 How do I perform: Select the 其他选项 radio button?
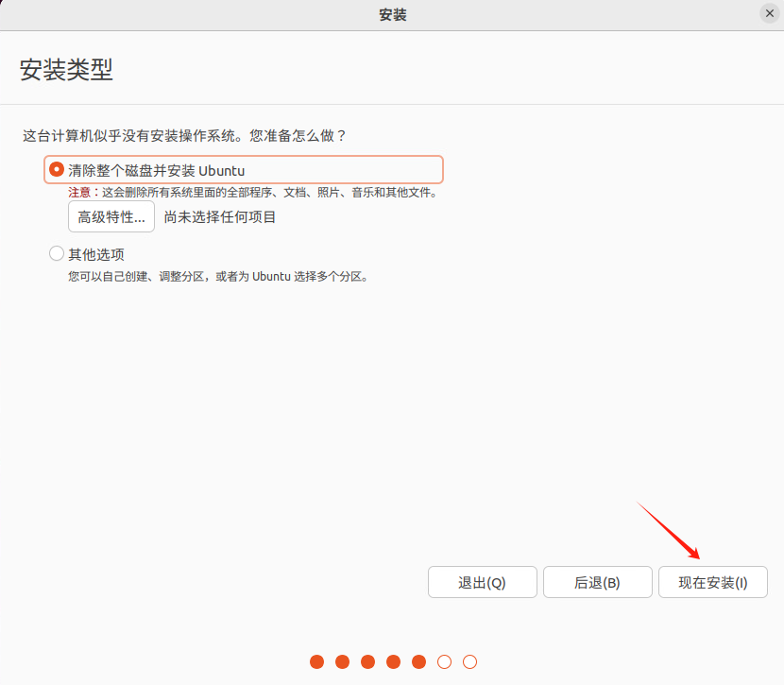click(57, 253)
